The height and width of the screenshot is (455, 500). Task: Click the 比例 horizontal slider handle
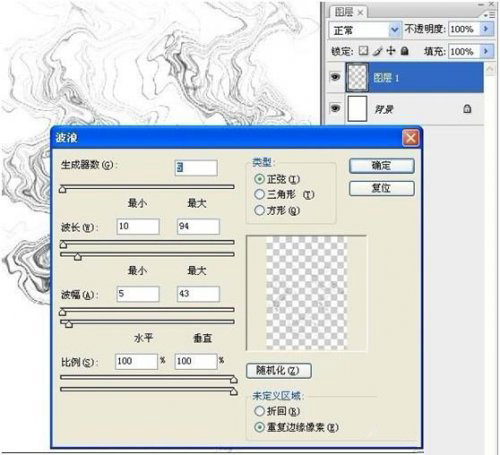pyautogui.click(x=234, y=379)
